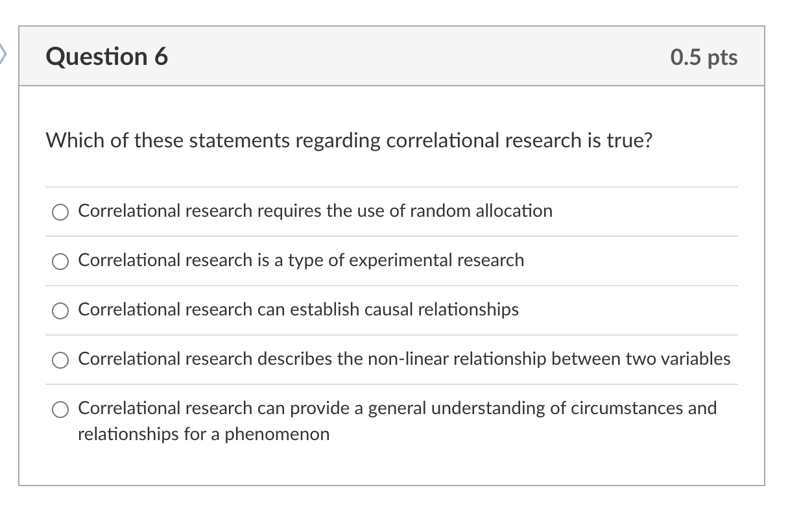Click the third answer option's text

(298, 310)
